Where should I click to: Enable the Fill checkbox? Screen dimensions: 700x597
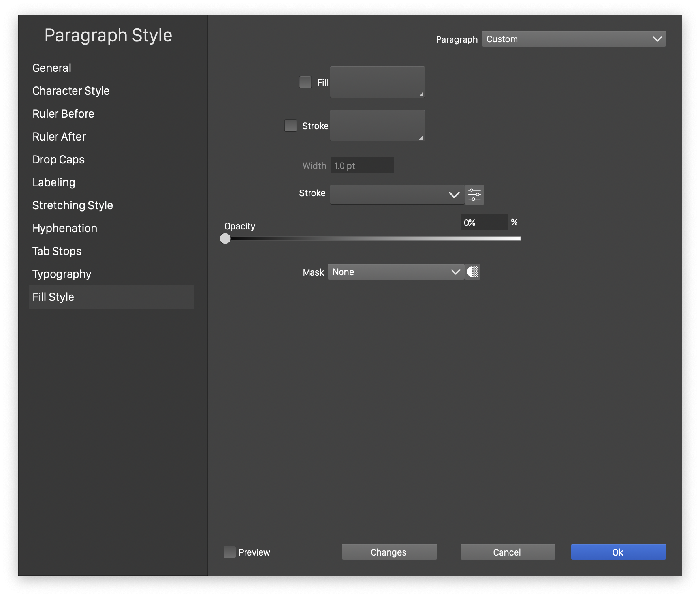[305, 82]
